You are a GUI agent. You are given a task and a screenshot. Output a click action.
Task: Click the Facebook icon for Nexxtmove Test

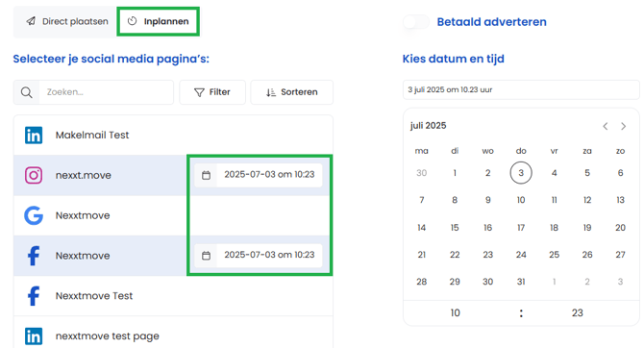click(x=34, y=296)
